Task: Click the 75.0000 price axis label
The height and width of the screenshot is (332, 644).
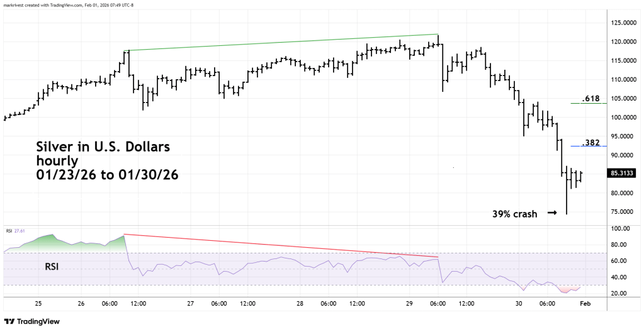Action: pos(623,212)
